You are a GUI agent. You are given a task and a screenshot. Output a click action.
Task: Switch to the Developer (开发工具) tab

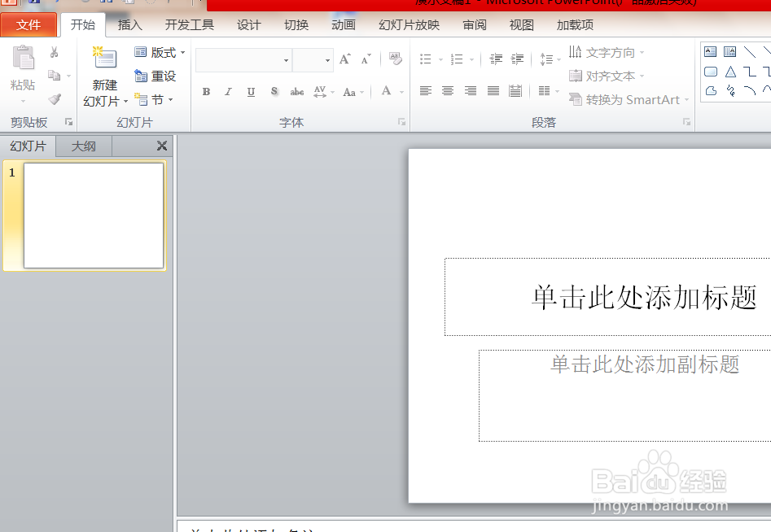point(190,25)
